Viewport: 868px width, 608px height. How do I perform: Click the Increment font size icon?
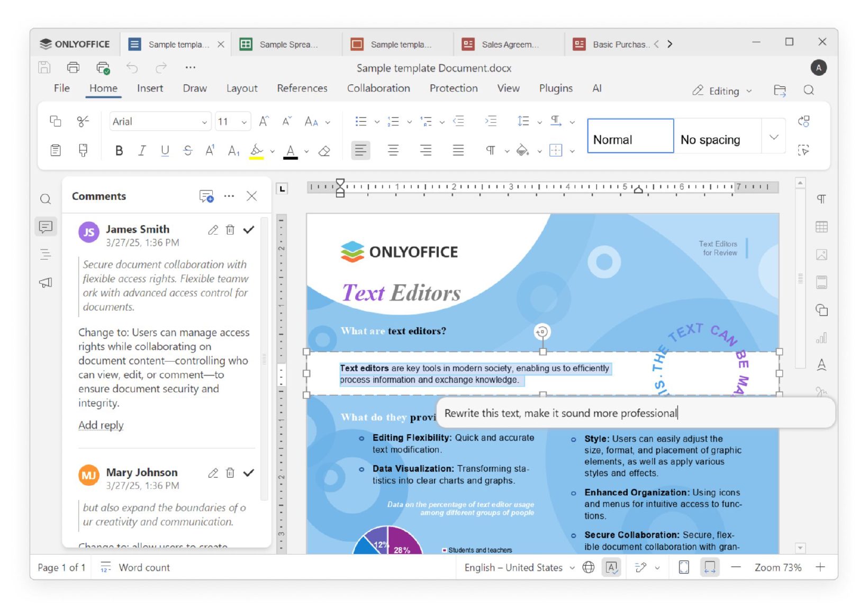pos(264,121)
